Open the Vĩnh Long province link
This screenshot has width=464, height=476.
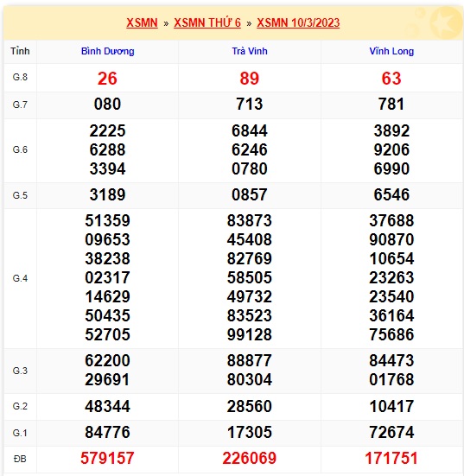(391, 51)
